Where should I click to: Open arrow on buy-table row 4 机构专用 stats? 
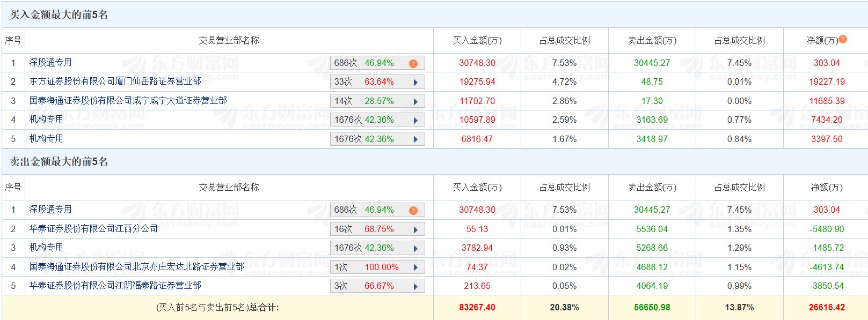tap(415, 121)
